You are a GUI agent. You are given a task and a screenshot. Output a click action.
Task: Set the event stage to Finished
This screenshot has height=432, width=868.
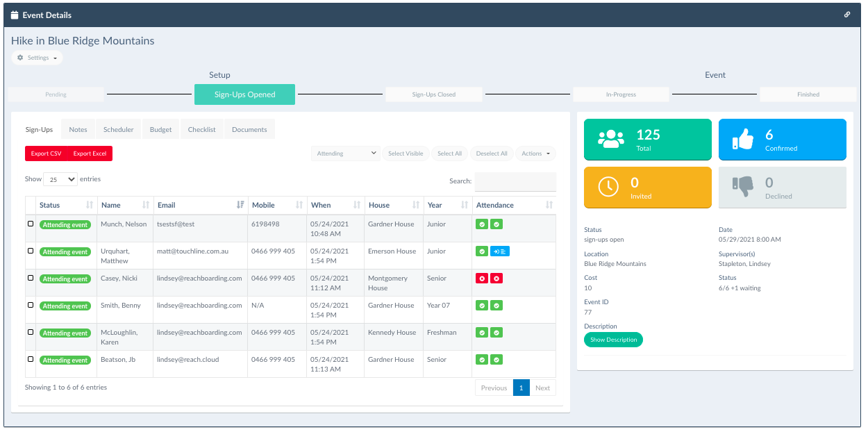tap(808, 94)
